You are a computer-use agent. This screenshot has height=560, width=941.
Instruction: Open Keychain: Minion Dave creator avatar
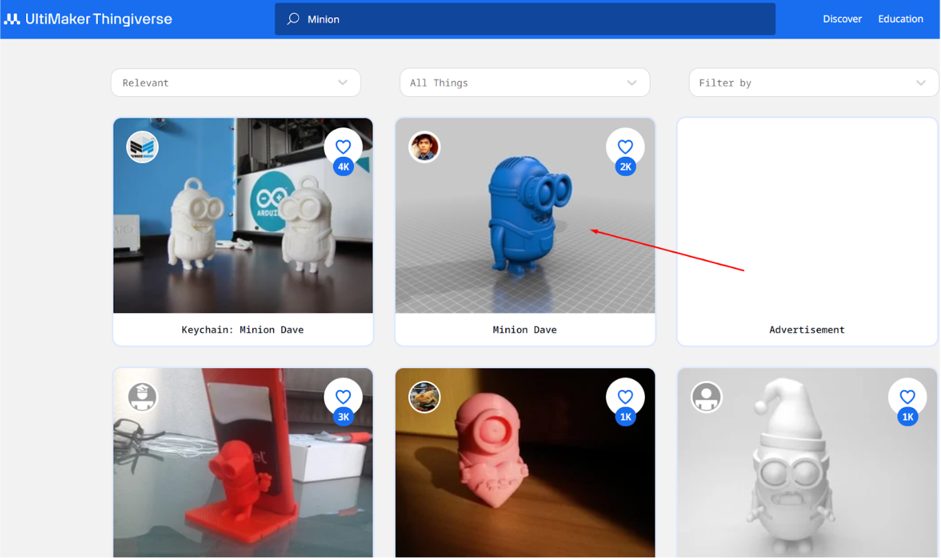click(x=142, y=147)
